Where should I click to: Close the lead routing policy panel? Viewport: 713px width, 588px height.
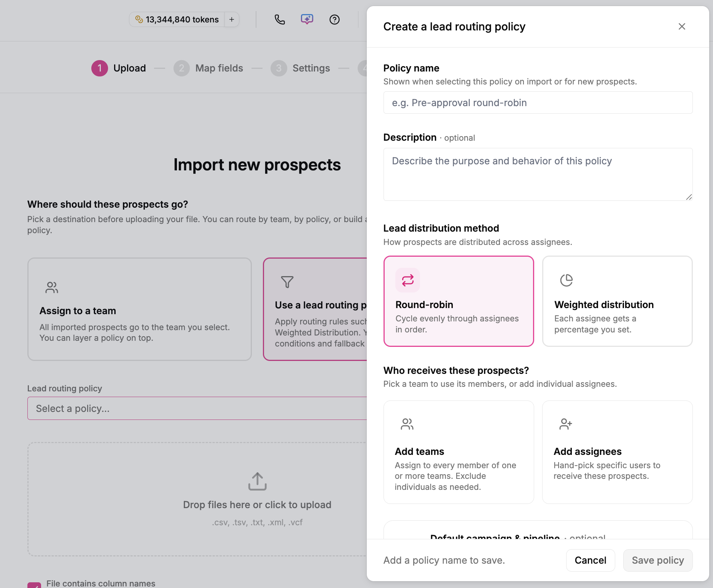point(682,27)
